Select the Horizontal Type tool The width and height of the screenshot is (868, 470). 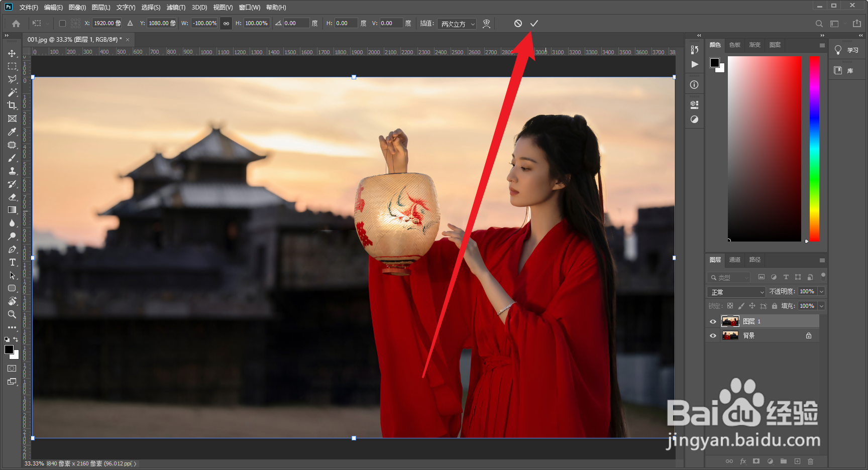12,262
